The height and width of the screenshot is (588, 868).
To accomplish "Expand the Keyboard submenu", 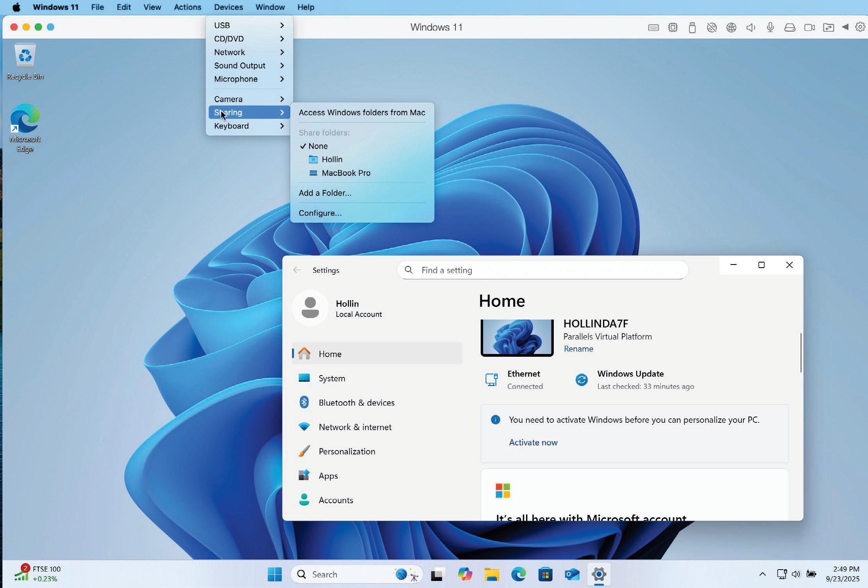I will [249, 126].
